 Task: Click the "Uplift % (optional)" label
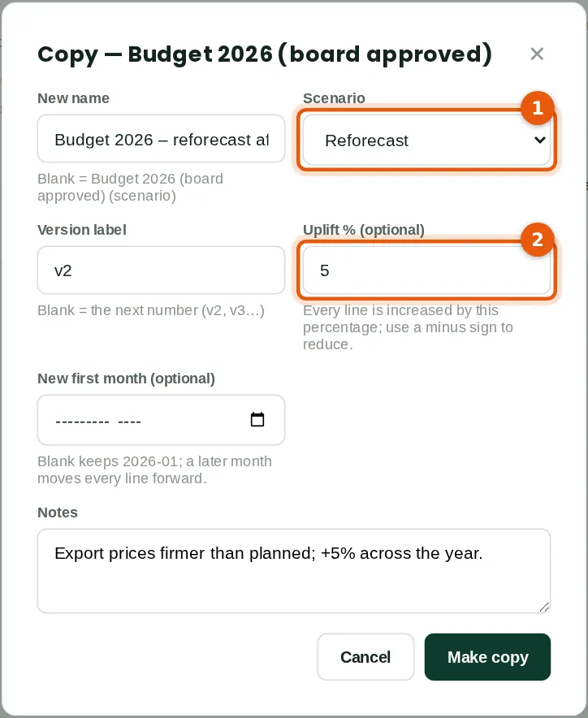click(x=364, y=230)
